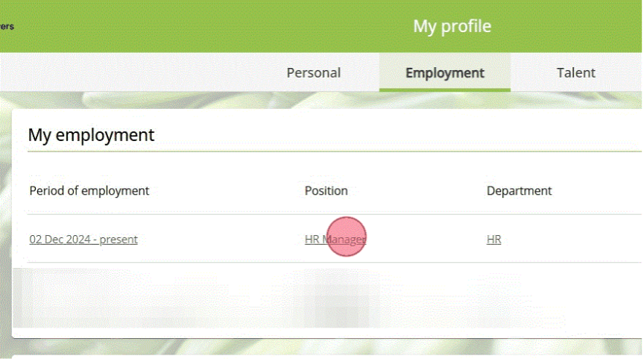The image size is (644, 359).
Task: Open the 02 Dec 2024 - present link
Action: [x=83, y=240]
